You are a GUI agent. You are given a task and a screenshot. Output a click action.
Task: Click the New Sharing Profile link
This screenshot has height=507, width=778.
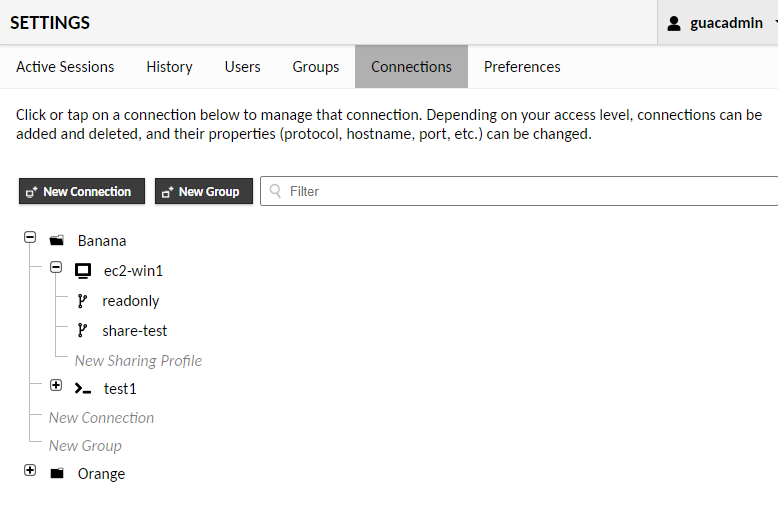point(138,361)
